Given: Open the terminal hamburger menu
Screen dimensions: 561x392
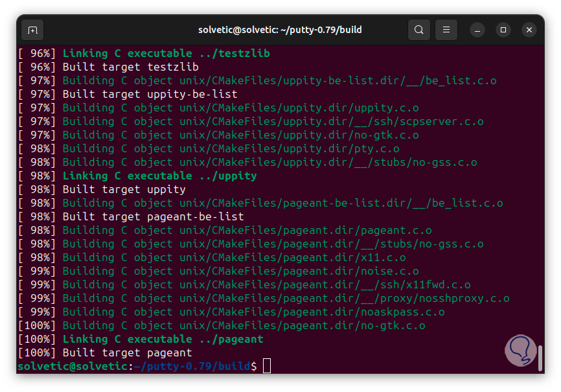Looking at the screenshot, I should [446, 30].
